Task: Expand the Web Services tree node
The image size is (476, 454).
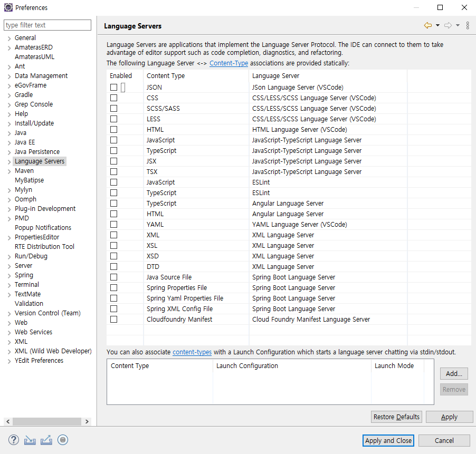Action: [x=9, y=332]
